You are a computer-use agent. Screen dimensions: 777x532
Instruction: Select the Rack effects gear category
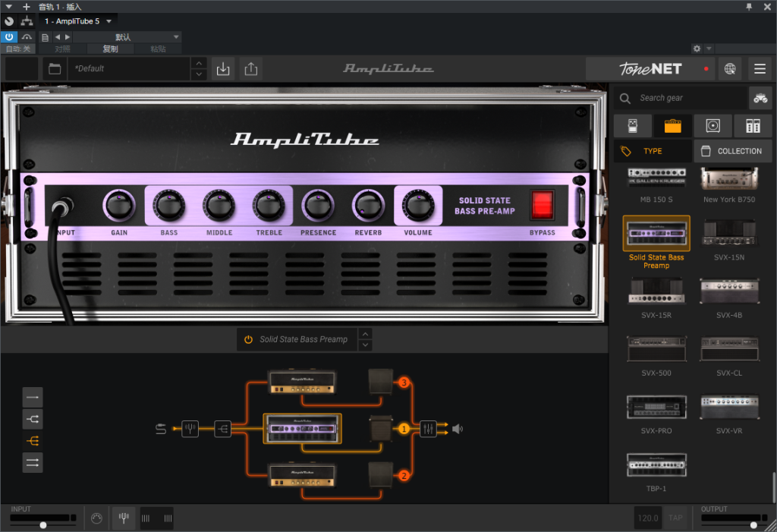(753, 126)
